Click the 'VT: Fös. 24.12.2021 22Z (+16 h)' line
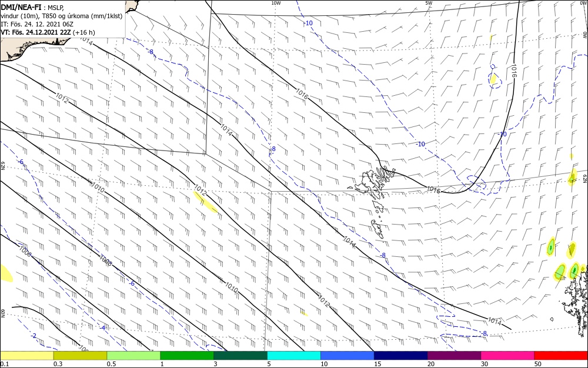 click(x=48, y=32)
